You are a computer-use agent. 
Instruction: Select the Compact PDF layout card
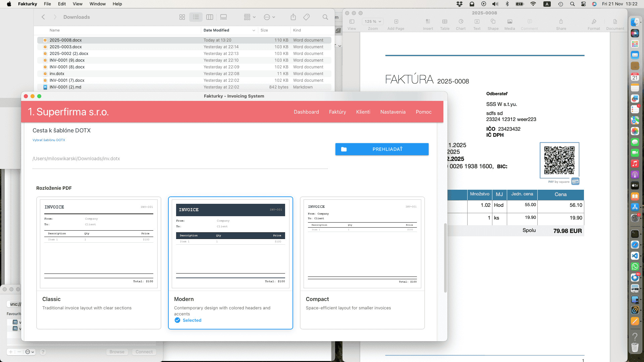(362, 263)
